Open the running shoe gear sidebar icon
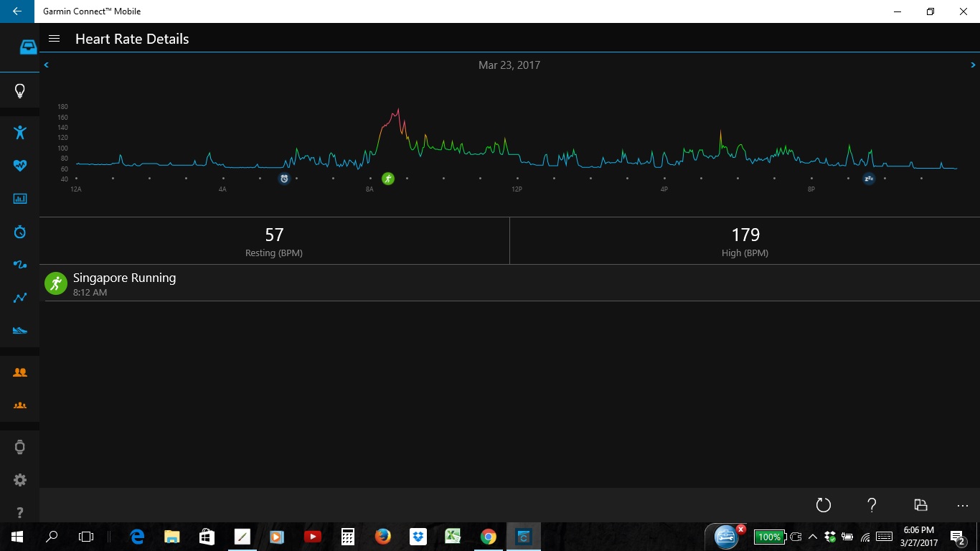 pyautogui.click(x=20, y=331)
